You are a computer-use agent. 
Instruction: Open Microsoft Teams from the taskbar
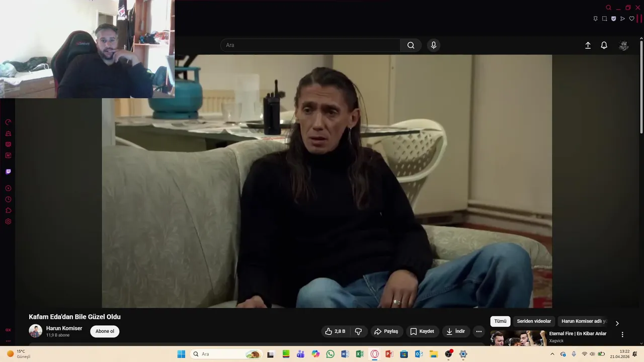pyautogui.click(x=300, y=354)
